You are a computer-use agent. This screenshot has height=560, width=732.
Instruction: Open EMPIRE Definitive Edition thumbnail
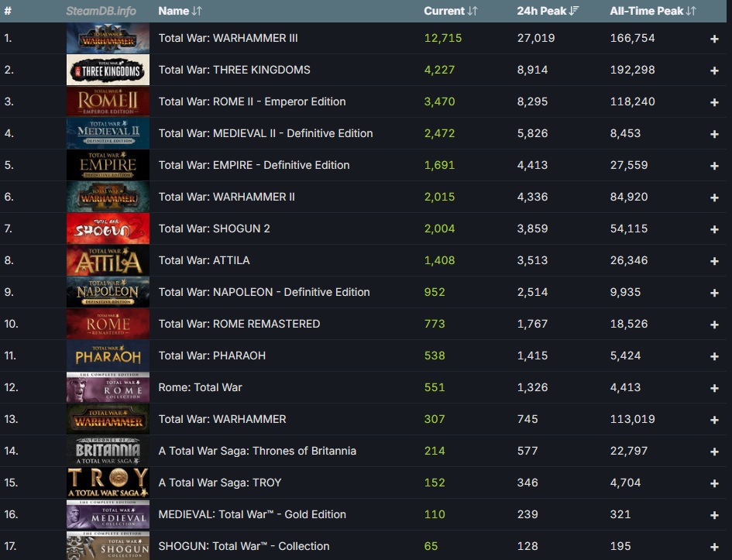coord(108,165)
